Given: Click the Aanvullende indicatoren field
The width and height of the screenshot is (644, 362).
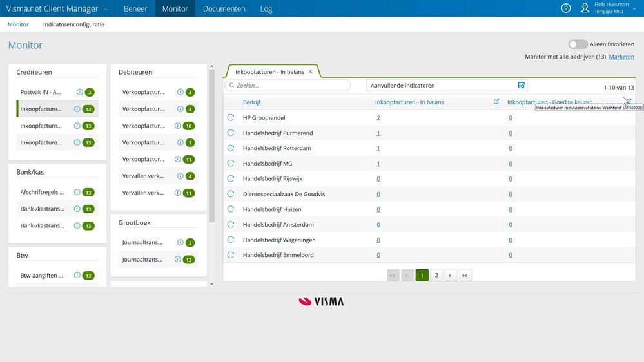Looking at the screenshot, I should 447,86.
